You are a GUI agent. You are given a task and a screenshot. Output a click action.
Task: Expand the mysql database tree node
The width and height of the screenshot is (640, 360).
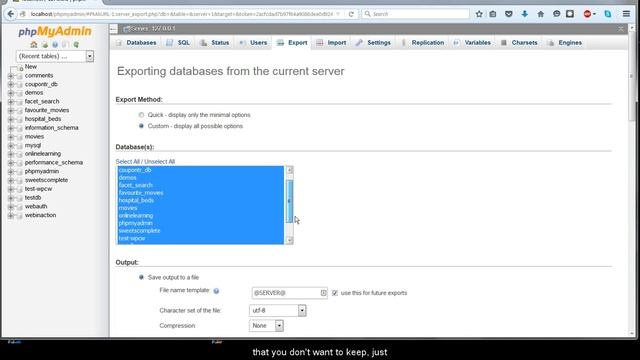click(x=11, y=145)
